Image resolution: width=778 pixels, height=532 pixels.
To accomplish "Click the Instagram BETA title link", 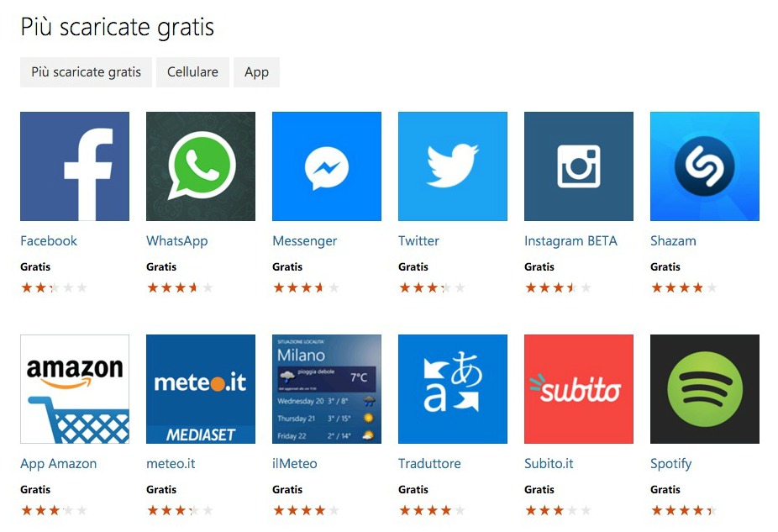I will click(x=570, y=240).
